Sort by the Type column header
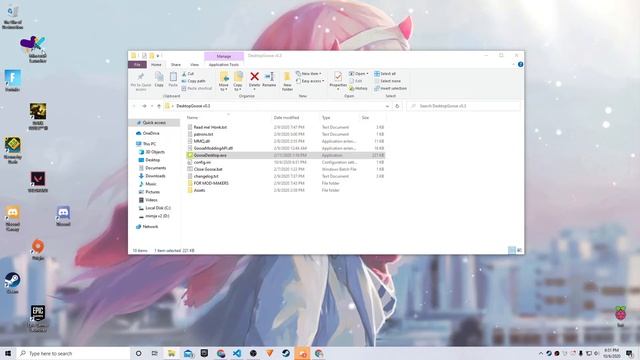 tap(326, 118)
